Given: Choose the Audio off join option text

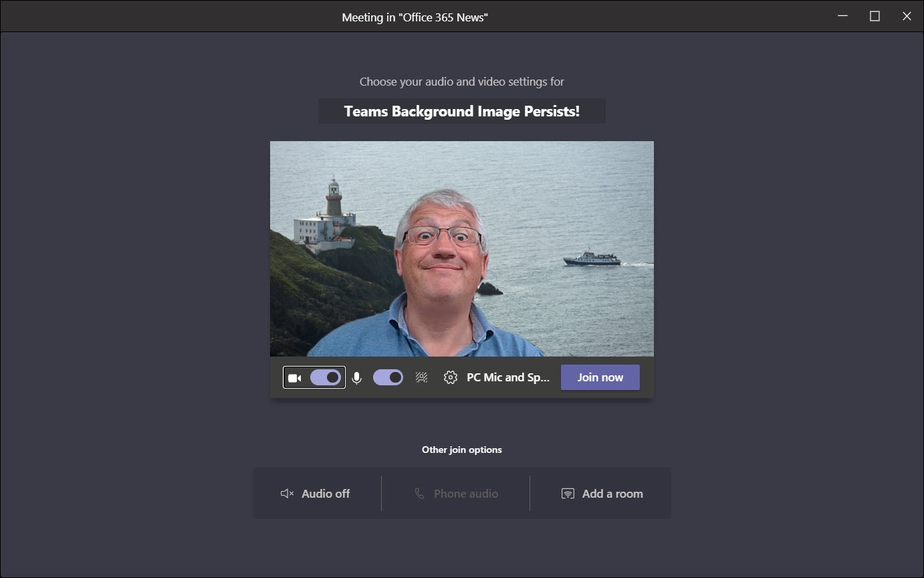Looking at the screenshot, I should coord(326,494).
